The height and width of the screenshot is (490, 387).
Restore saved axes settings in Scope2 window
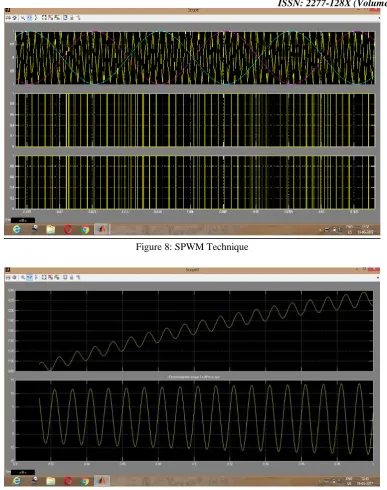[57, 277]
